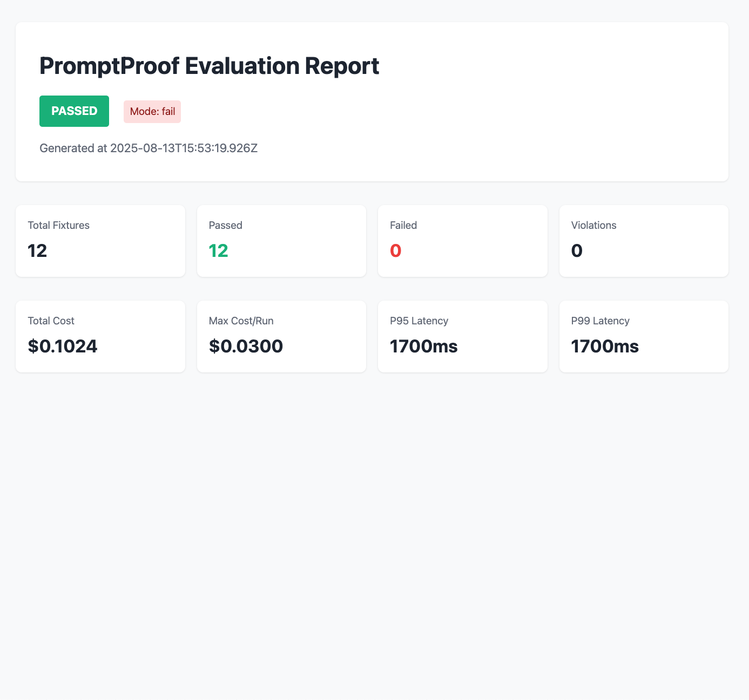Click the green Passed count 12
Image resolution: width=749 pixels, height=700 pixels.
point(218,251)
